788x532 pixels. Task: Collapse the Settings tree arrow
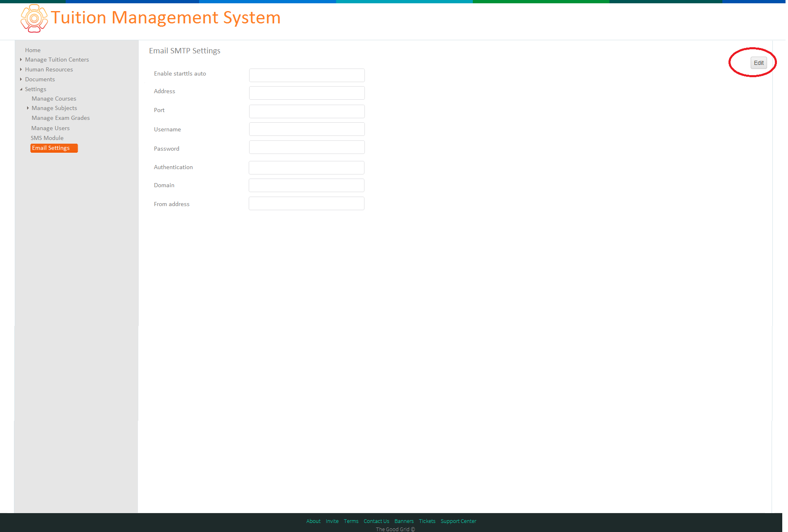[x=21, y=89]
